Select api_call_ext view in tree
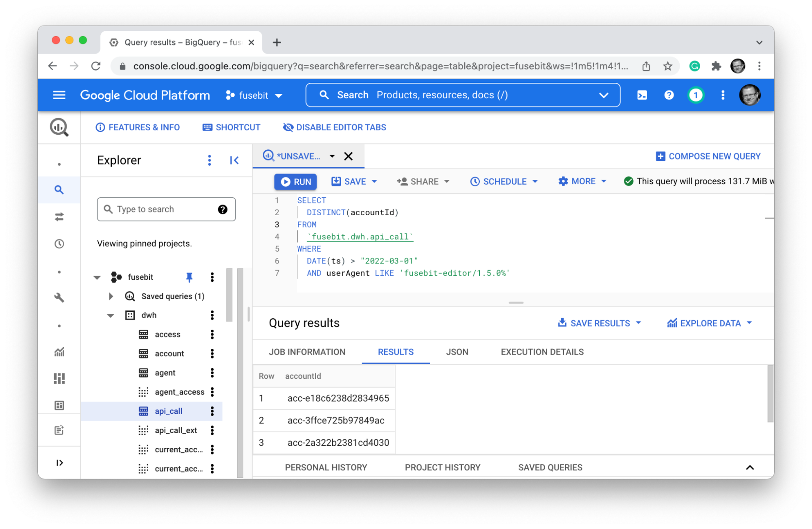The image size is (812, 529). coord(175,430)
